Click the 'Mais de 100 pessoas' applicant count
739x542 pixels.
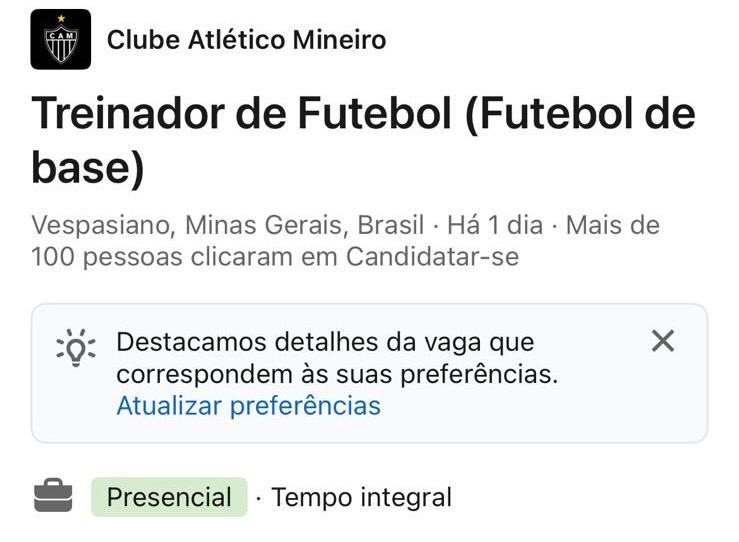(x=345, y=241)
